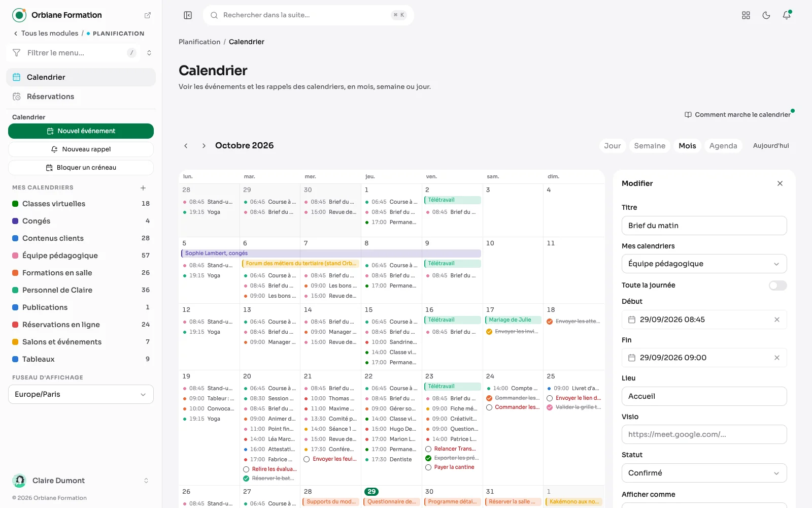
Task: Open the apps grid icon
Action: 746,15
